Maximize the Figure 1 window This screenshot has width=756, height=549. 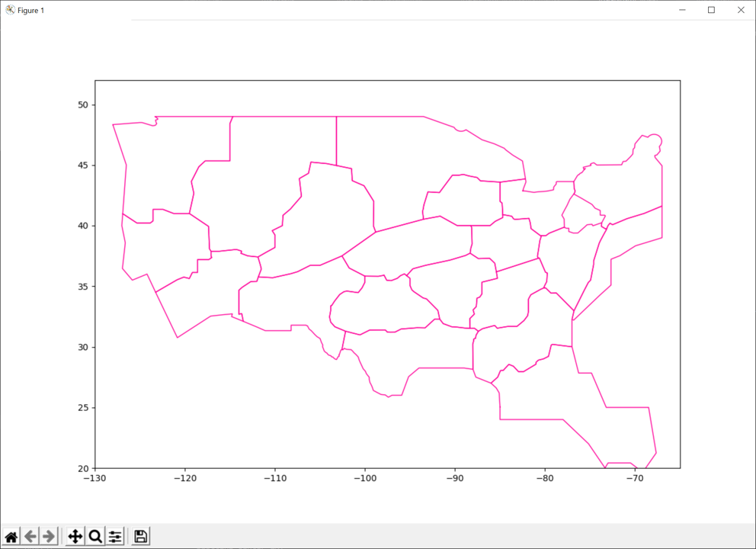pos(711,10)
